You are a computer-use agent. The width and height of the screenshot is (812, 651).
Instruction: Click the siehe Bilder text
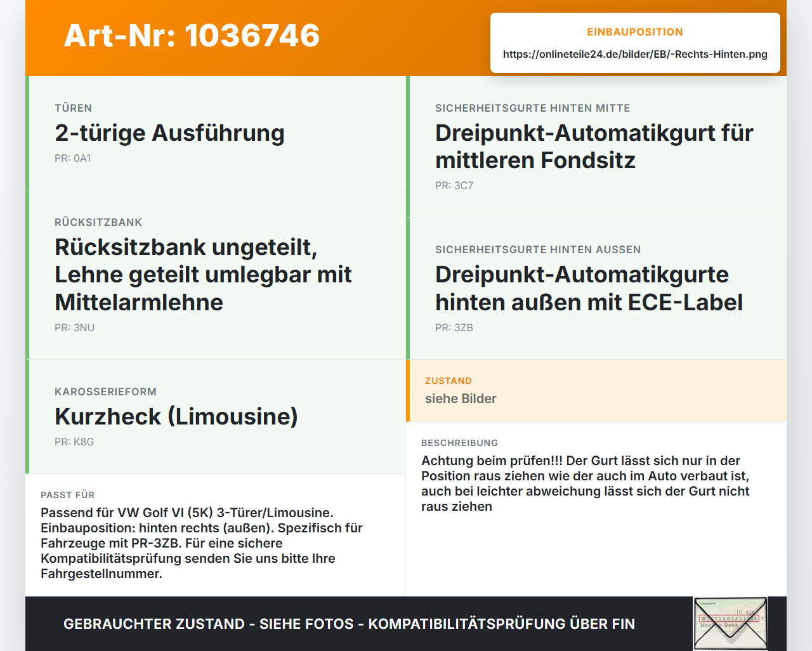coord(461,398)
